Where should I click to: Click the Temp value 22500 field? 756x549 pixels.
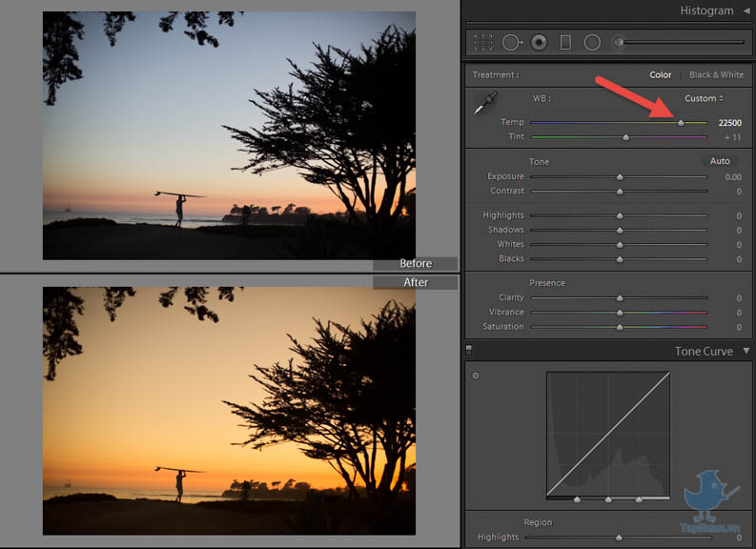[x=729, y=123]
